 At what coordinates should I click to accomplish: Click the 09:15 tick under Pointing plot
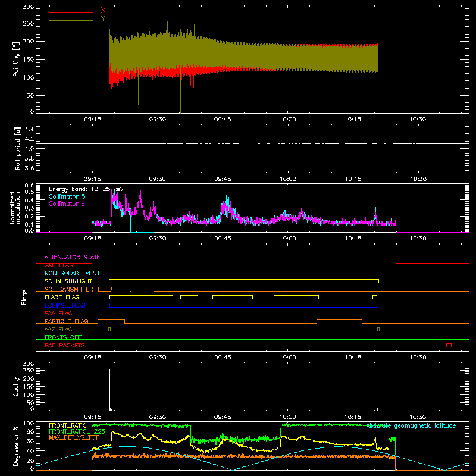click(x=93, y=120)
